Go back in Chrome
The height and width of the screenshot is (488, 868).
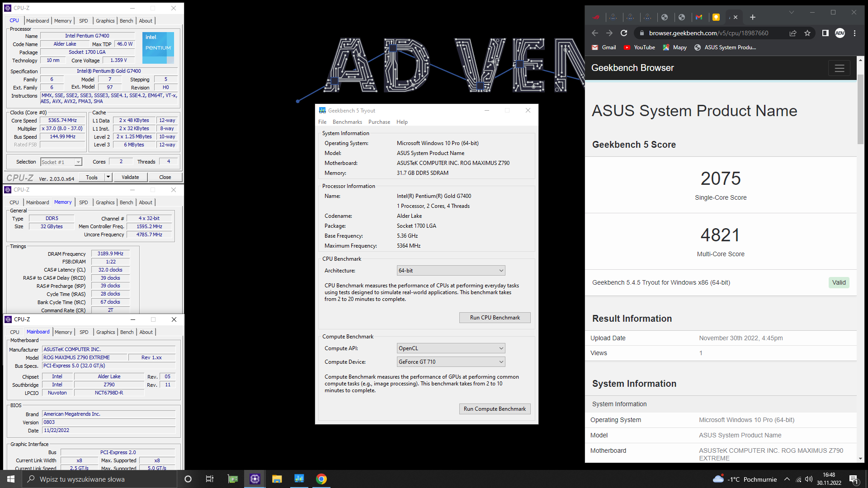click(595, 33)
